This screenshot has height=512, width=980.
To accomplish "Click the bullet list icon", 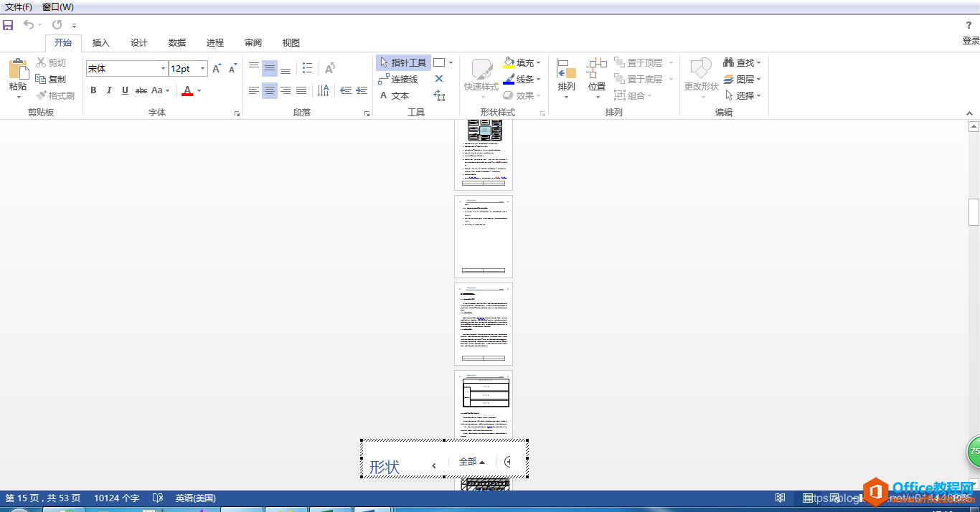I will click(x=307, y=68).
